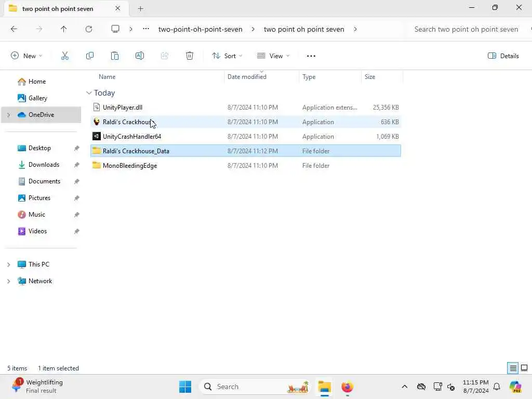This screenshot has height=399, width=532.
Task: Click the two point oh point seven breadcrumb
Action: point(304,29)
